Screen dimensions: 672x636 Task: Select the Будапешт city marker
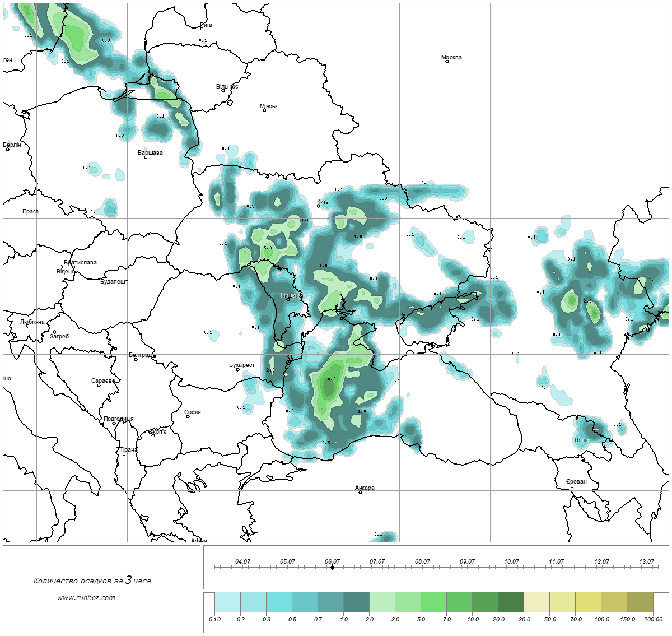coord(110,286)
